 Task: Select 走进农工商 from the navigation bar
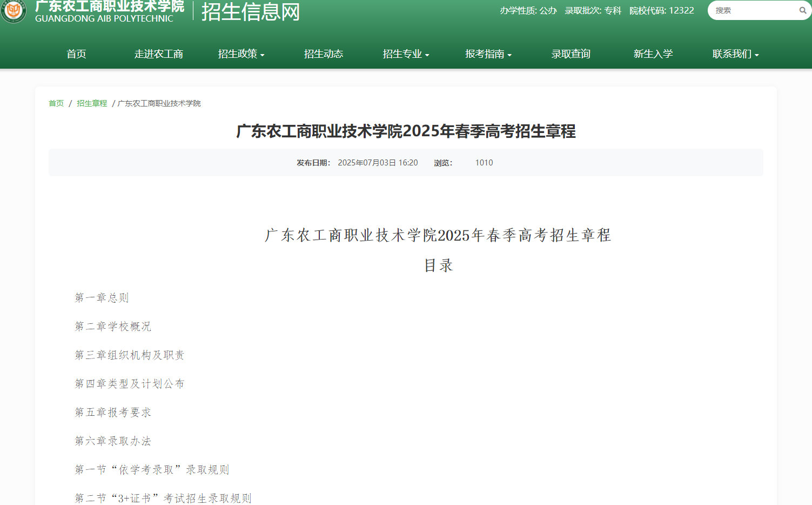pyautogui.click(x=158, y=54)
